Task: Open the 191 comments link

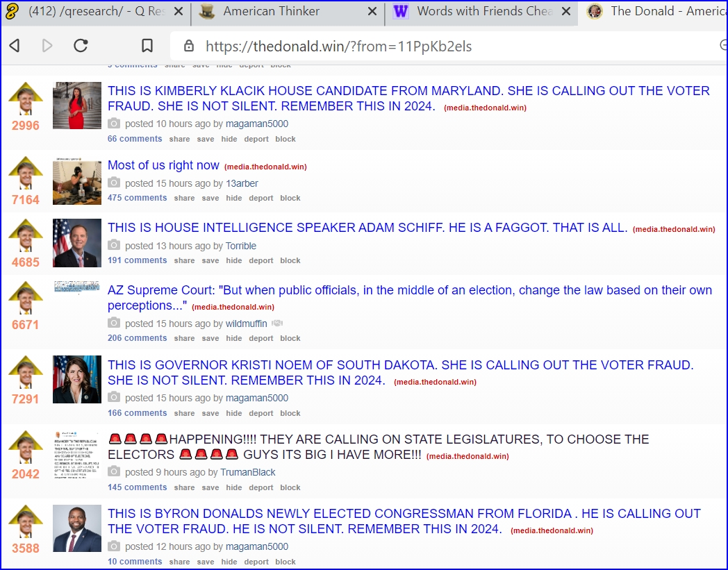Action: click(x=137, y=260)
